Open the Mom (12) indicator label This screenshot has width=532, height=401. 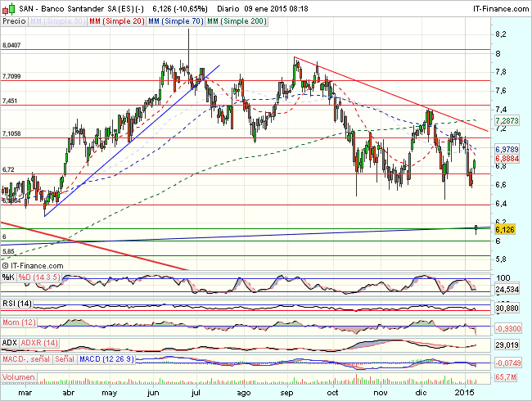tap(20, 322)
